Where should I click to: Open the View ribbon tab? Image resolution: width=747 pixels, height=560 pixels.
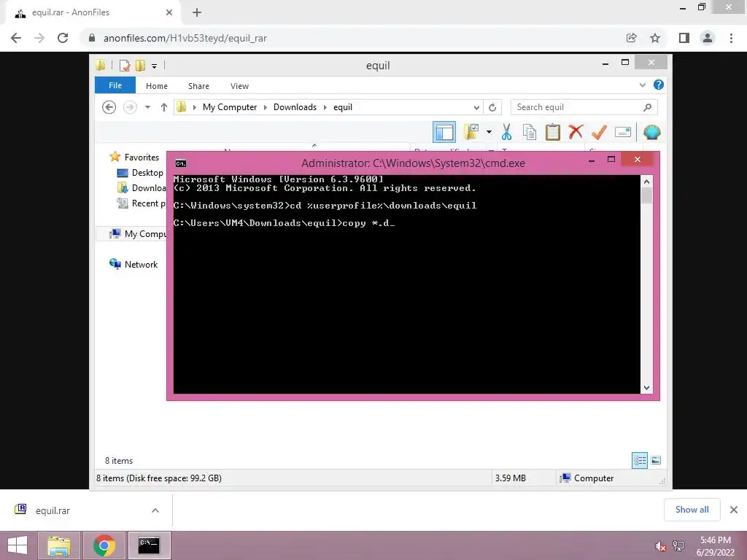click(239, 86)
